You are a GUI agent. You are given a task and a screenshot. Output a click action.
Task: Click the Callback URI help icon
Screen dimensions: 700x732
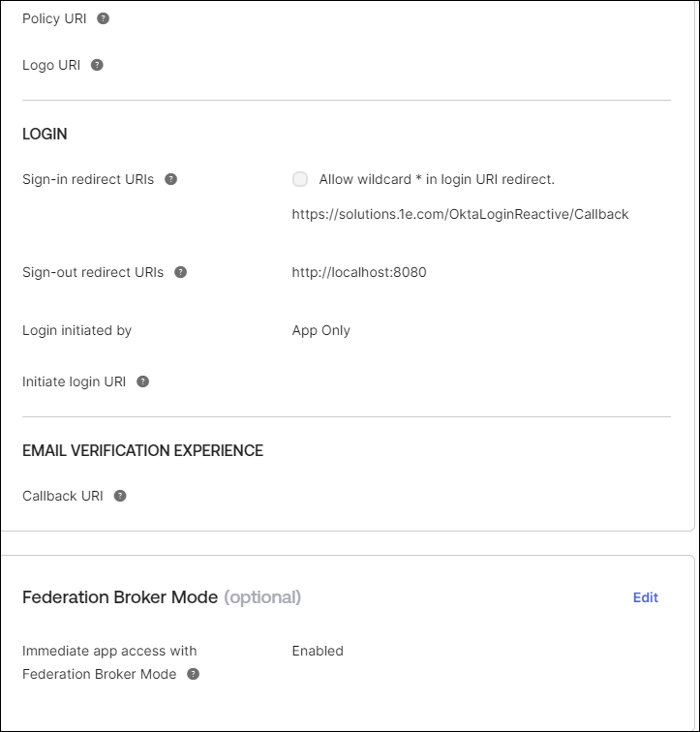click(x=120, y=496)
